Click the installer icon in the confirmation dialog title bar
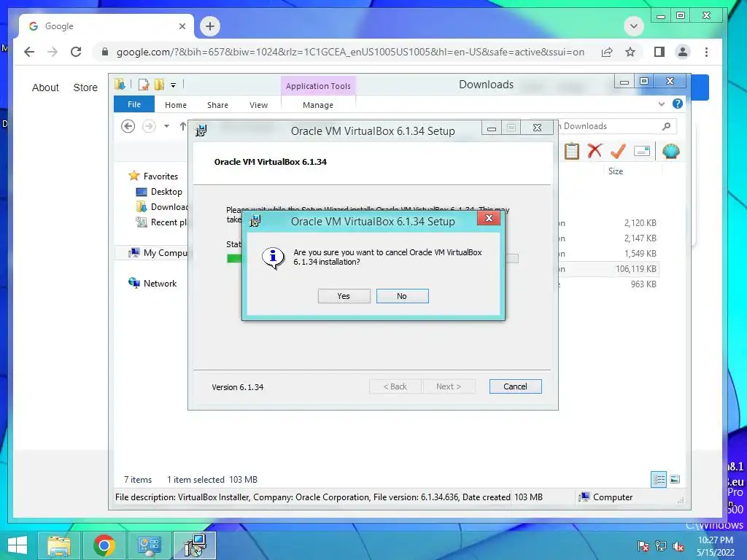 255,221
